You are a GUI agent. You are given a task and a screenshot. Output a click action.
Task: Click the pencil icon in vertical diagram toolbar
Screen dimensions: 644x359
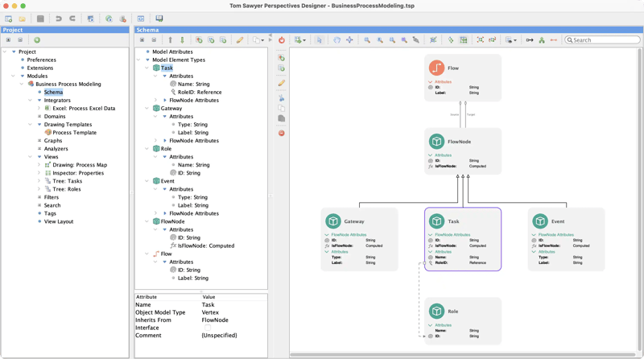(281, 83)
